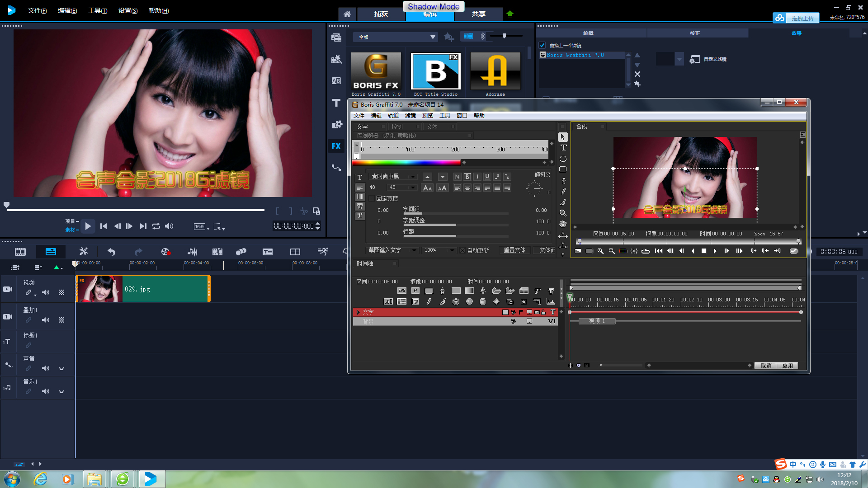Click the 应用 apply button
This screenshot has height=488, width=868.
788,366
